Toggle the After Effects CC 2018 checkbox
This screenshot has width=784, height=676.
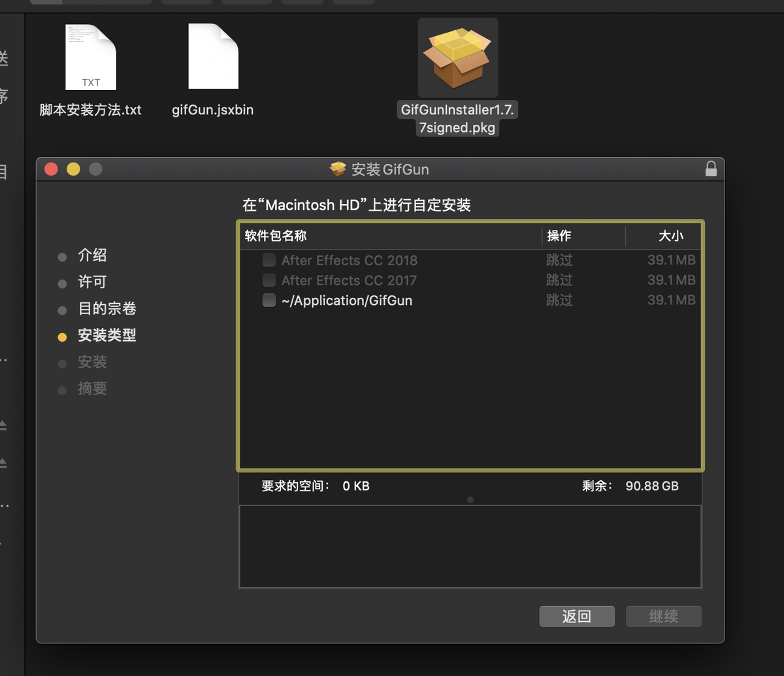coord(269,260)
